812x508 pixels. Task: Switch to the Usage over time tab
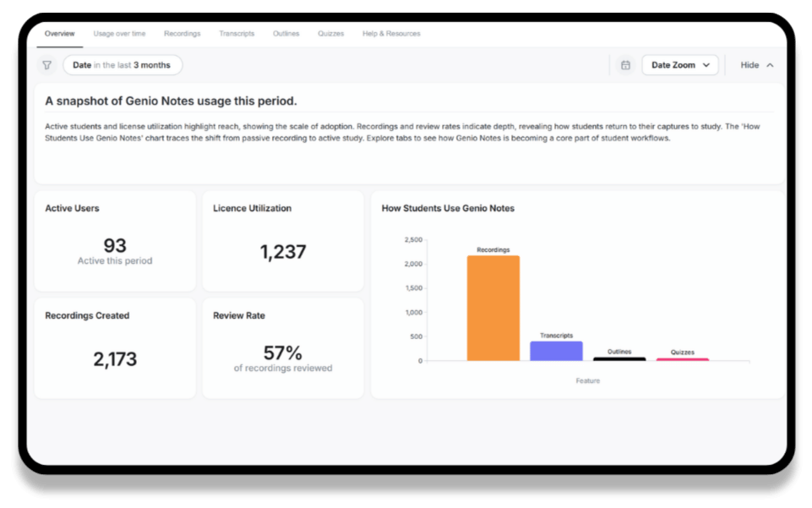[x=119, y=34]
